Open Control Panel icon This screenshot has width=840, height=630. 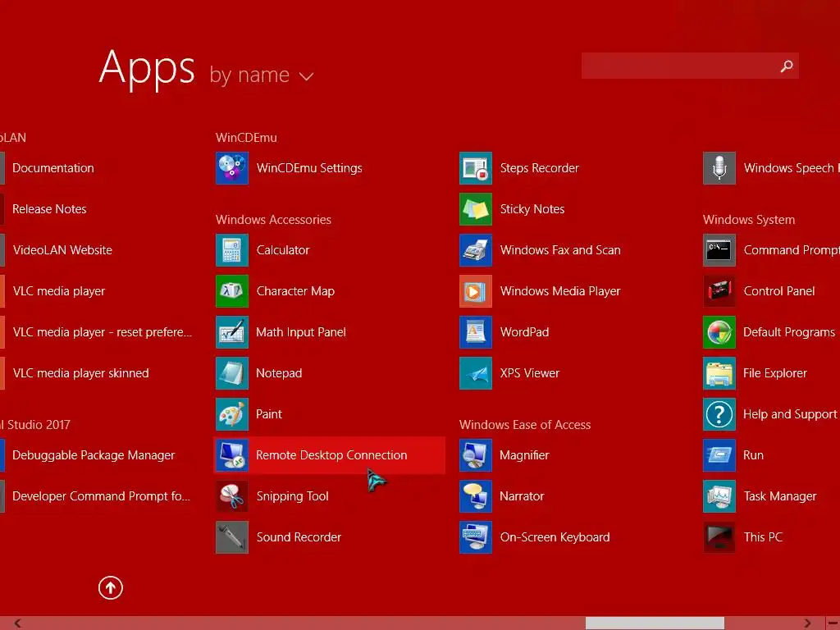719,291
